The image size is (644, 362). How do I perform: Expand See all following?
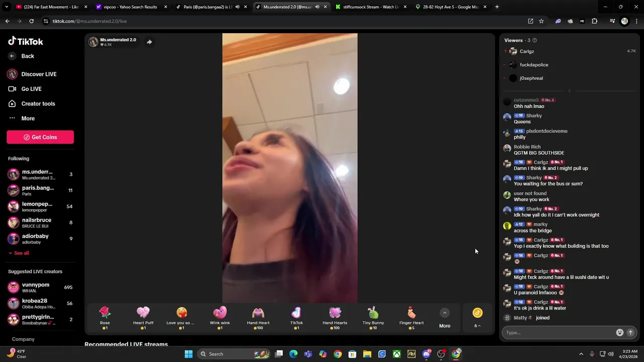19,253
